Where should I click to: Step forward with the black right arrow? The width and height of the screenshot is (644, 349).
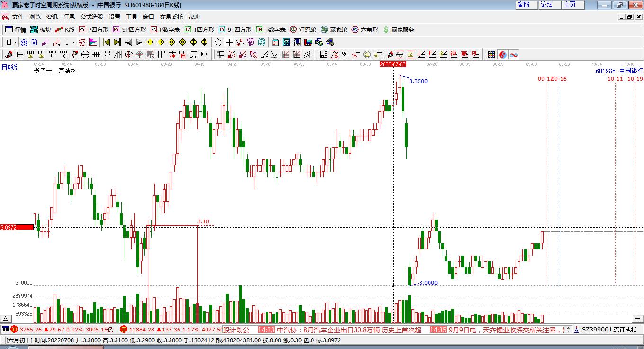[x=139, y=42]
